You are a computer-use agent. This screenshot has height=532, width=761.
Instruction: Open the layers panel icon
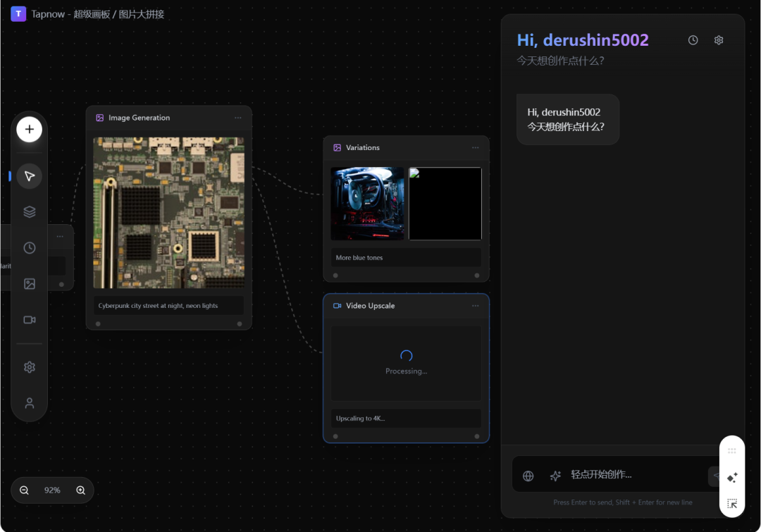30,212
